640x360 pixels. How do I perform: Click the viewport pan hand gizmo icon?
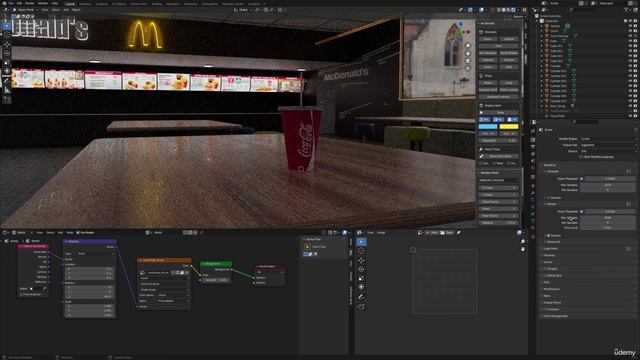click(468, 53)
